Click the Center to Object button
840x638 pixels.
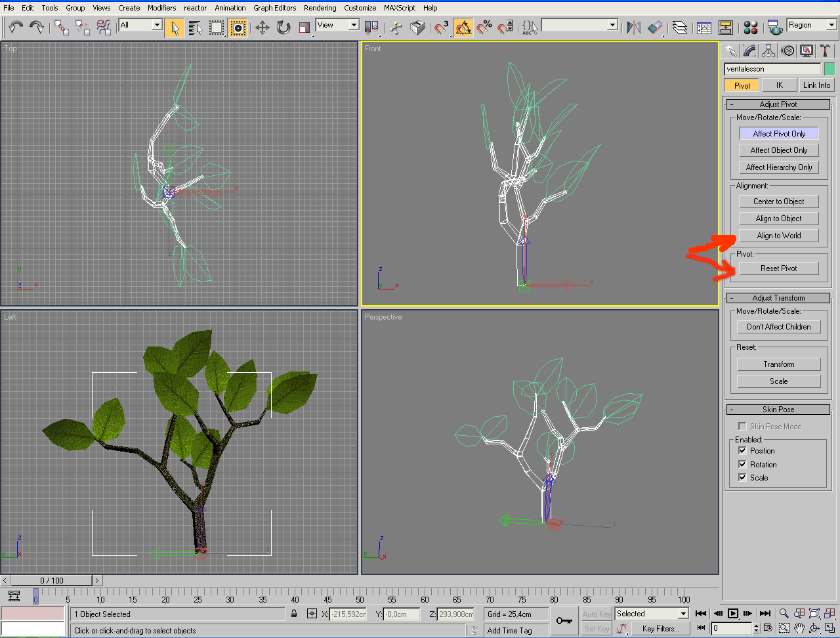coord(778,202)
